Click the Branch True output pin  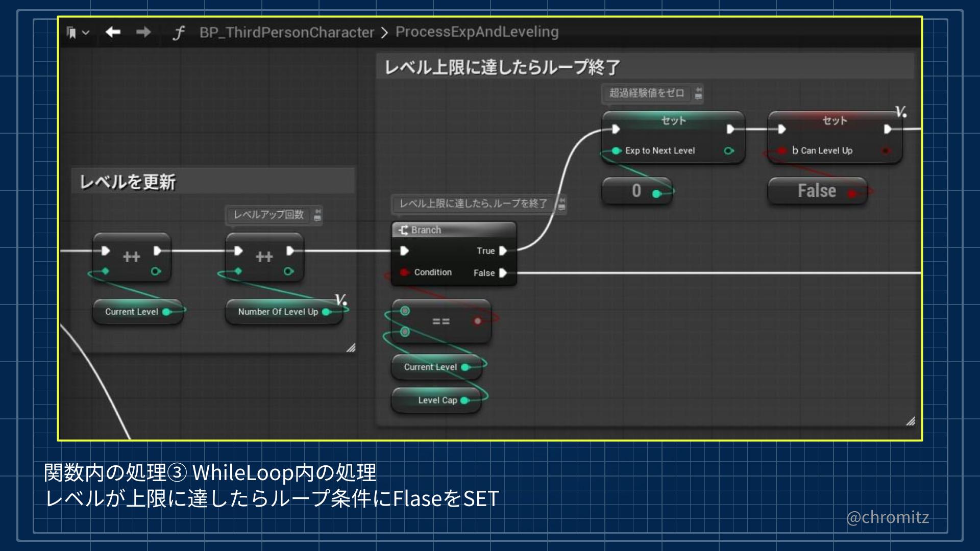point(503,251)
